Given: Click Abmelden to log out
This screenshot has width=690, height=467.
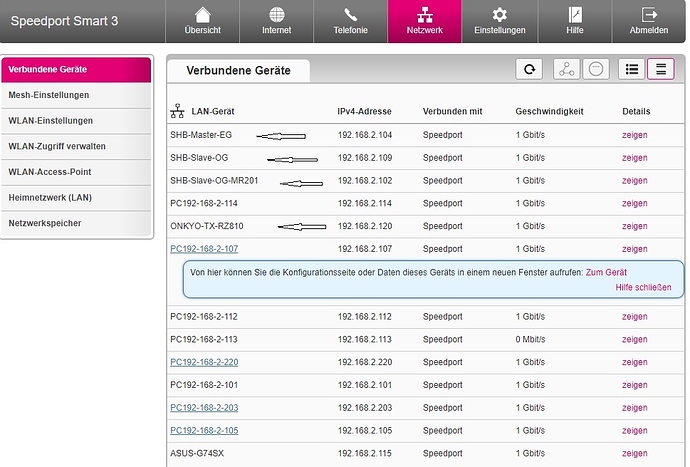Looking at the screenshot, I should coord(649,21).
